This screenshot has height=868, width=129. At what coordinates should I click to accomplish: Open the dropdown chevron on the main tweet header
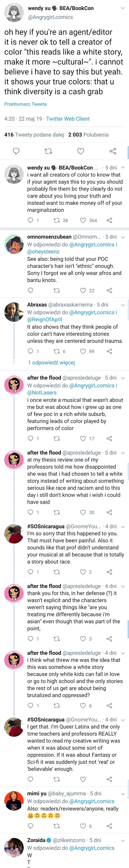click(123, 8)
